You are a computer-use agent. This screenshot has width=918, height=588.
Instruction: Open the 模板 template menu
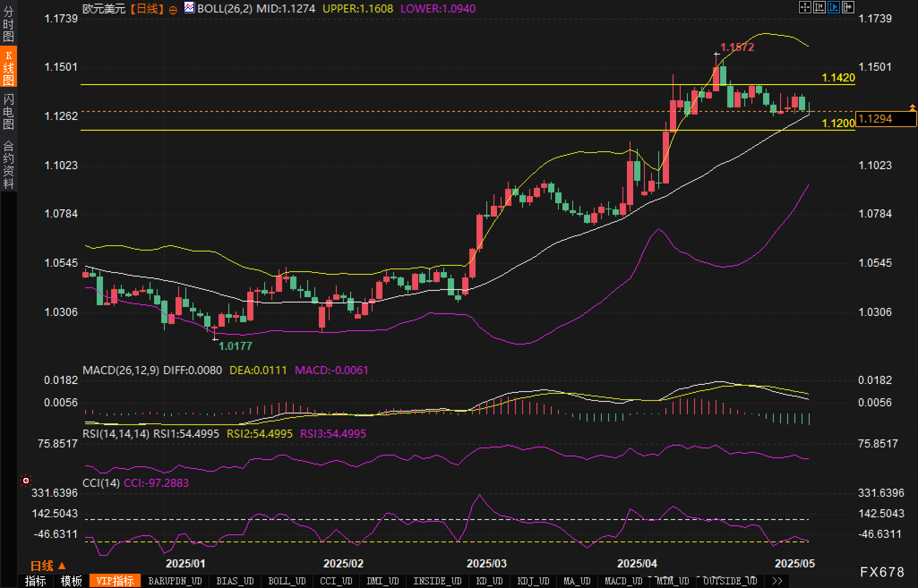[72, 581]
